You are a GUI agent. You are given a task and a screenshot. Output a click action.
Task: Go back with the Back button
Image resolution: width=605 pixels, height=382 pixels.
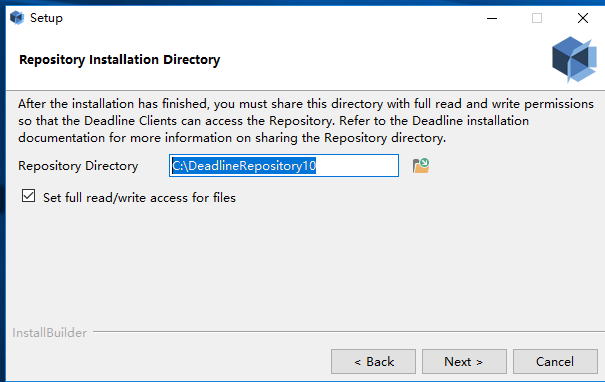coord(373,362)
